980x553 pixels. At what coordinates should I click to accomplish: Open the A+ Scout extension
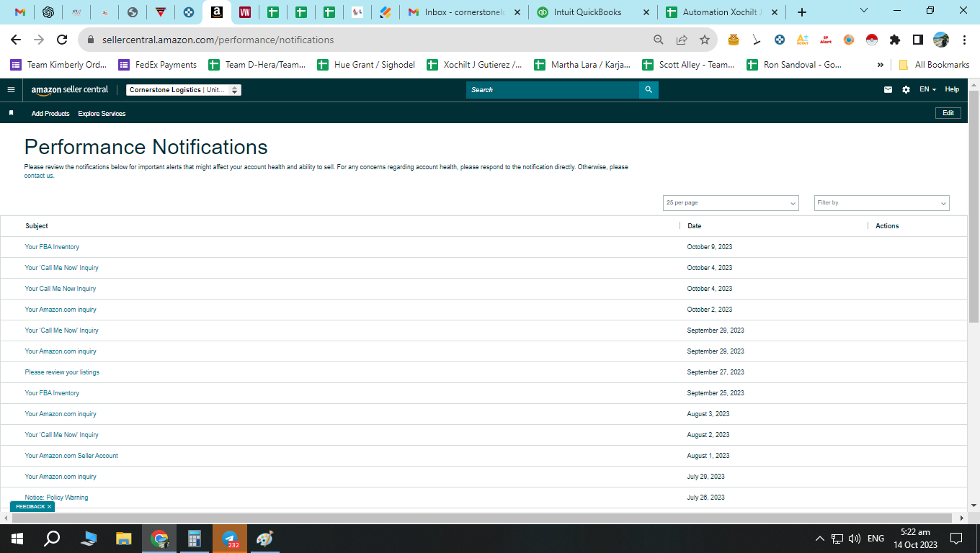tap(803, 40)
